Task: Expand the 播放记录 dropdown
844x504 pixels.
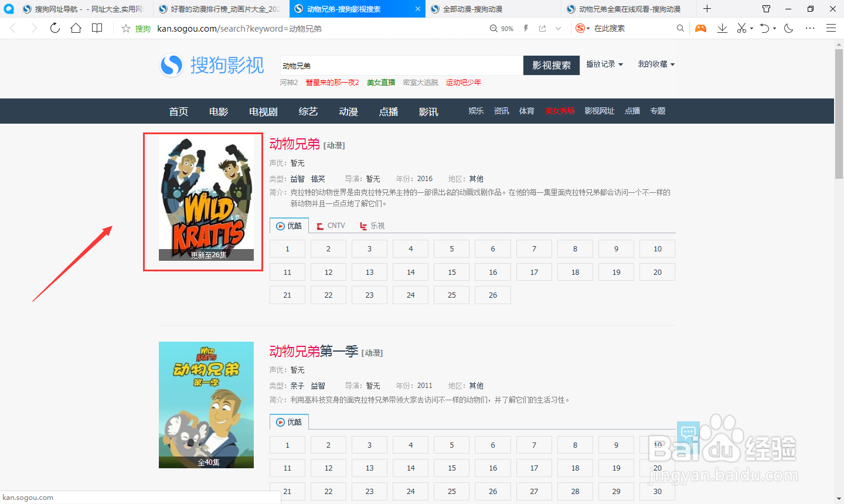Action: (605, 64)
